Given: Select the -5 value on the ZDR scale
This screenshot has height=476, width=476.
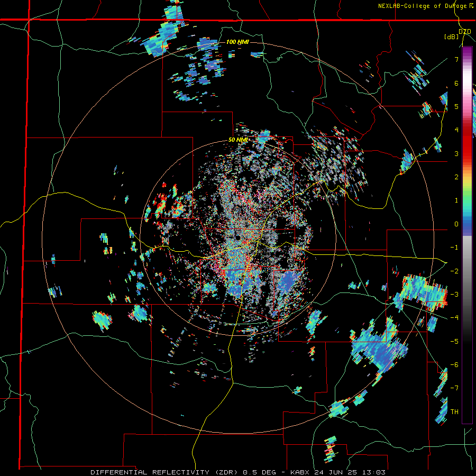Looking at the screenshot, I should (454, 341).
